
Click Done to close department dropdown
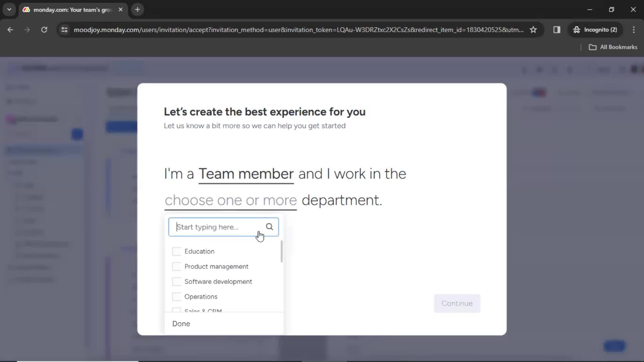[x=181, y=323]
